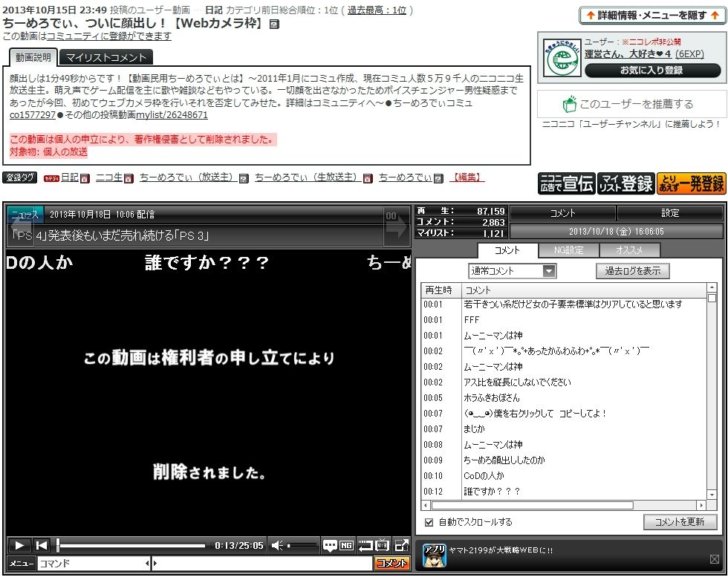Mute the player volume speaker icon
The width and height of the screenshot is (728, 580).
tap(277, 545)
